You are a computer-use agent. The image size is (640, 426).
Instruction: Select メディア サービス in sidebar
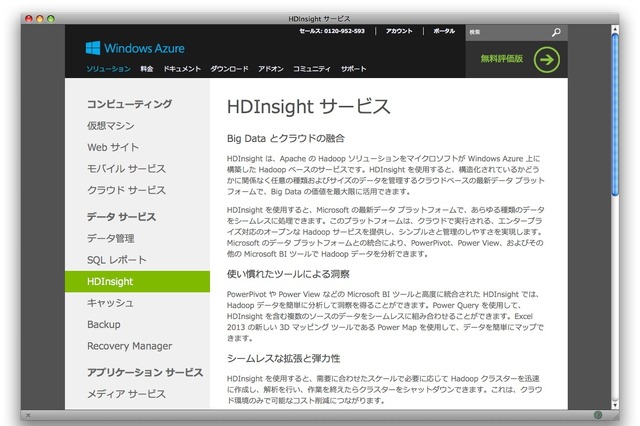pos(126,394)
